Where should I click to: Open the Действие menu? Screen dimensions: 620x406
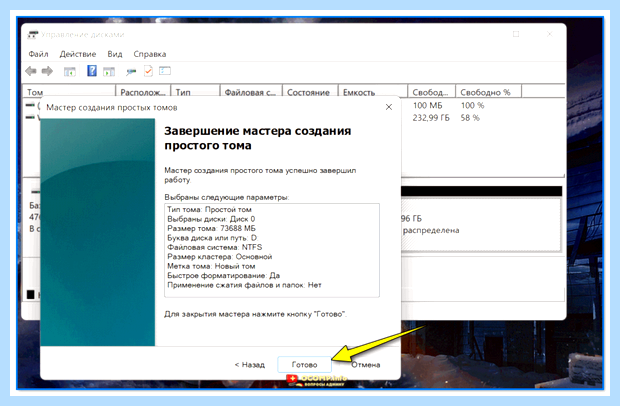point(78,54)
